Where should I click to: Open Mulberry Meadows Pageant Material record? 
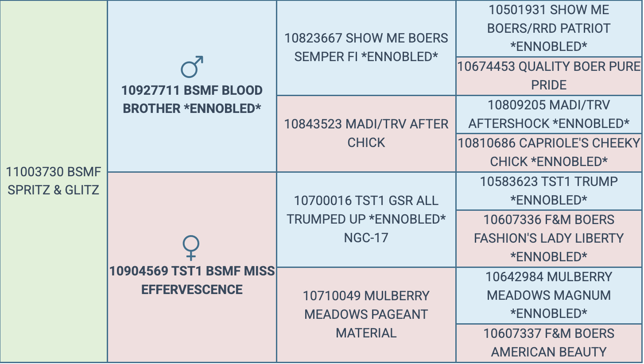click(366, 314)
